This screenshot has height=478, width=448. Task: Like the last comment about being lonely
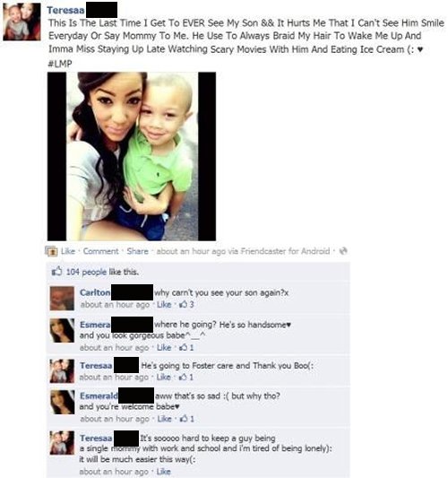pos(164,472)
